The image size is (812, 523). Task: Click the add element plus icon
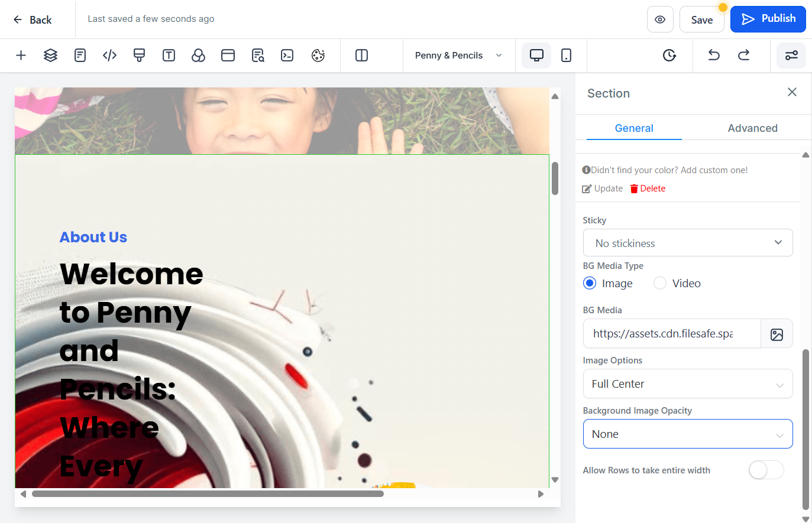(x=21, y=56)
